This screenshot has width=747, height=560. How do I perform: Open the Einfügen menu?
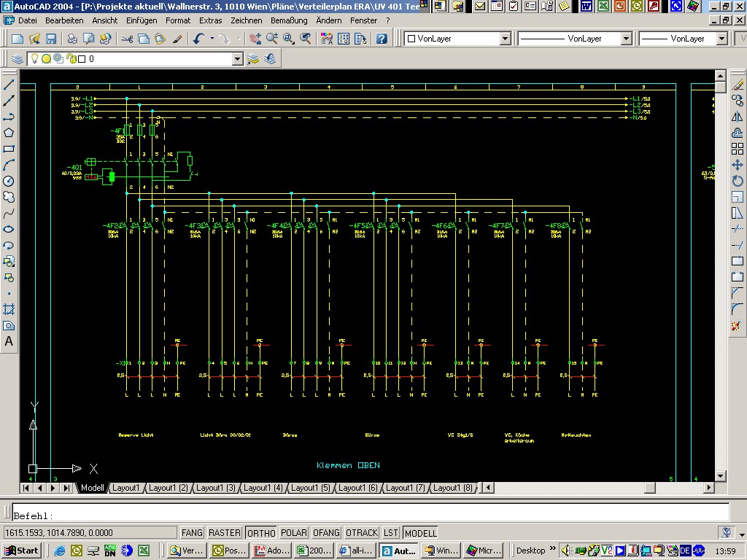pyautogui.click(x=142, y=20)
